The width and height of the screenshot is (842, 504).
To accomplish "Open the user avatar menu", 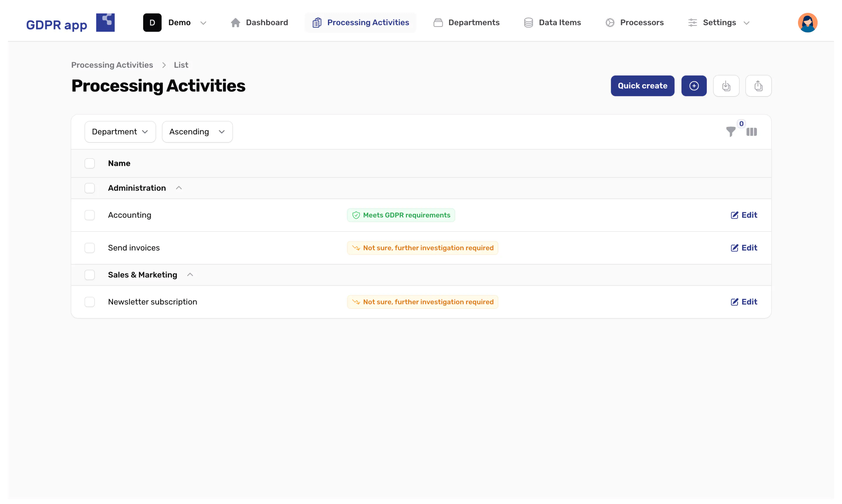I will 807,23.
